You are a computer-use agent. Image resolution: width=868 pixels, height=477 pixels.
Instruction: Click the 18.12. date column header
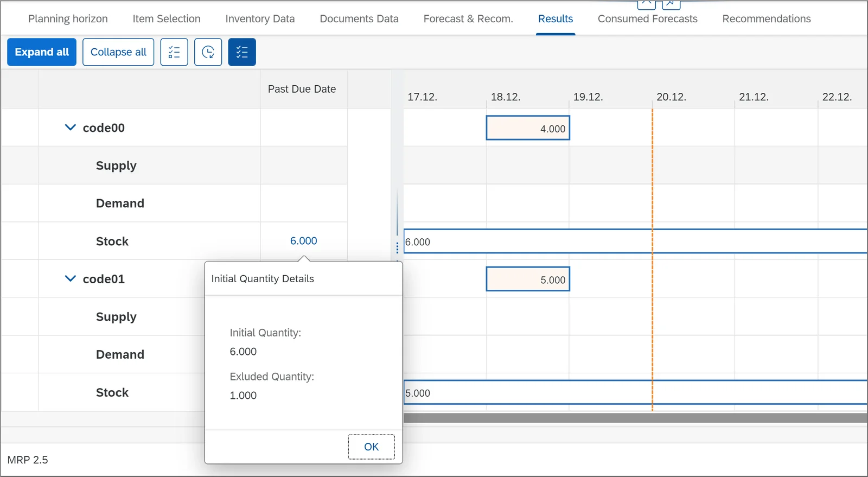coord(505,97)
